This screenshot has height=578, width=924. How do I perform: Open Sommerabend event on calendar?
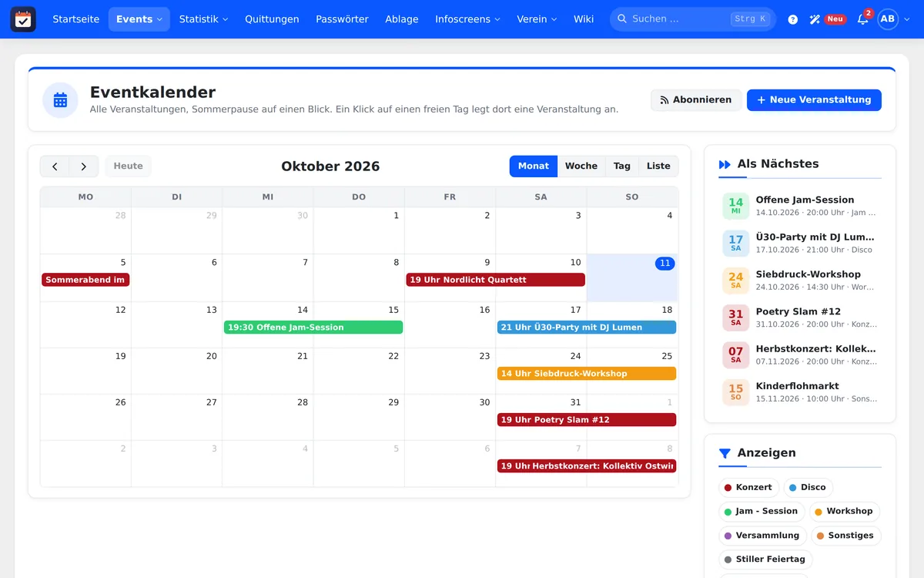click(x=85, y=280)
